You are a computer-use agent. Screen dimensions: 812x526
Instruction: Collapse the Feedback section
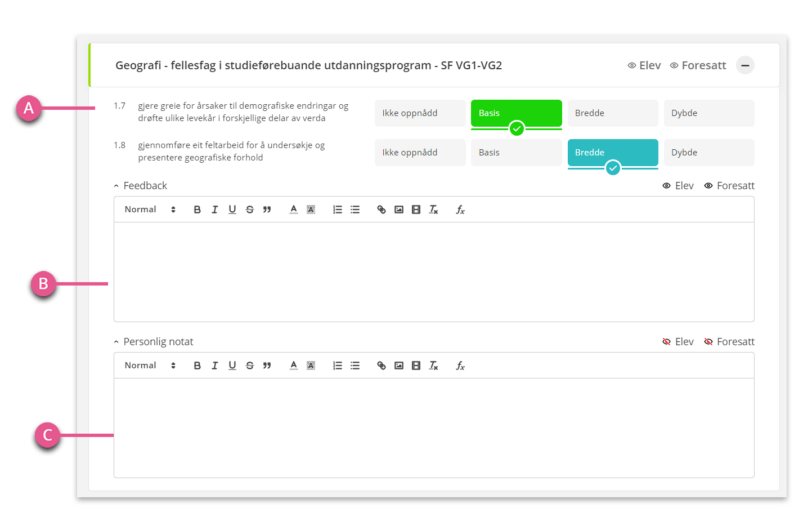click(141, 186)
